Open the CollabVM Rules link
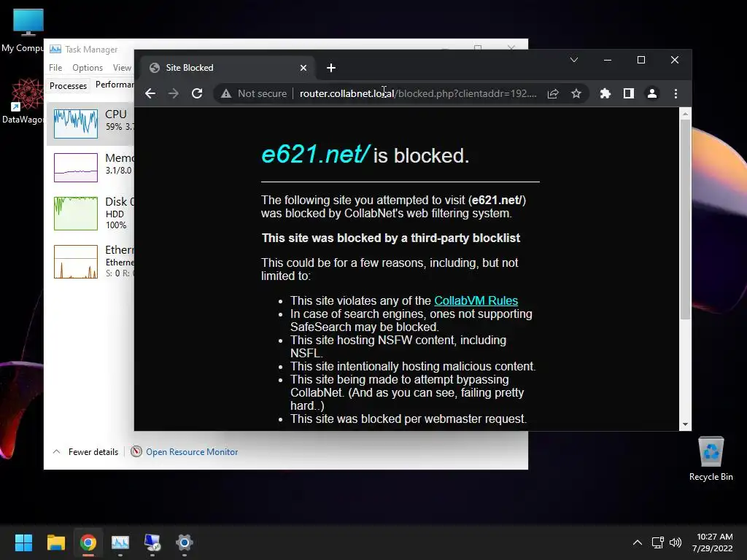The width and height of the screenshot is (747, 560). 476,300
